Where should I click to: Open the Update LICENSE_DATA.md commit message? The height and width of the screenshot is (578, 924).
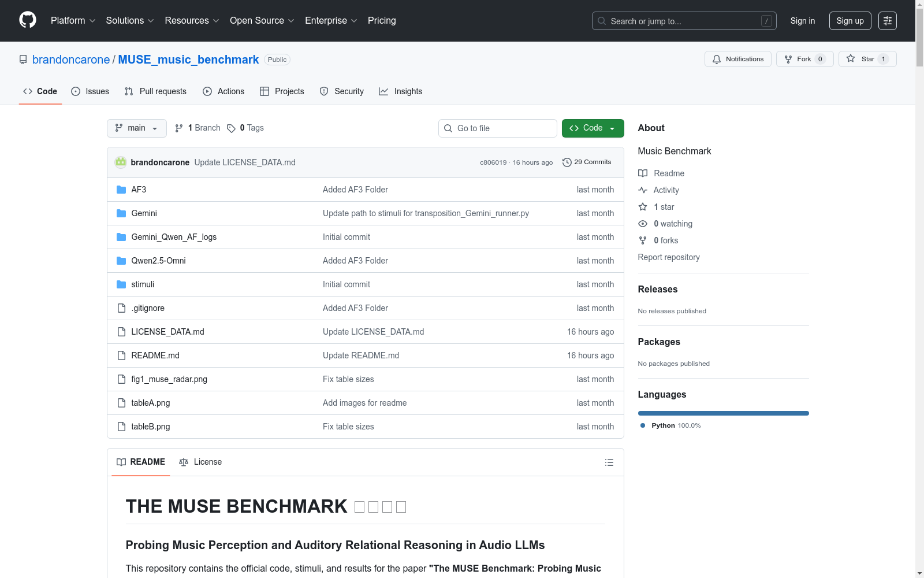click(x=245, y=162)
